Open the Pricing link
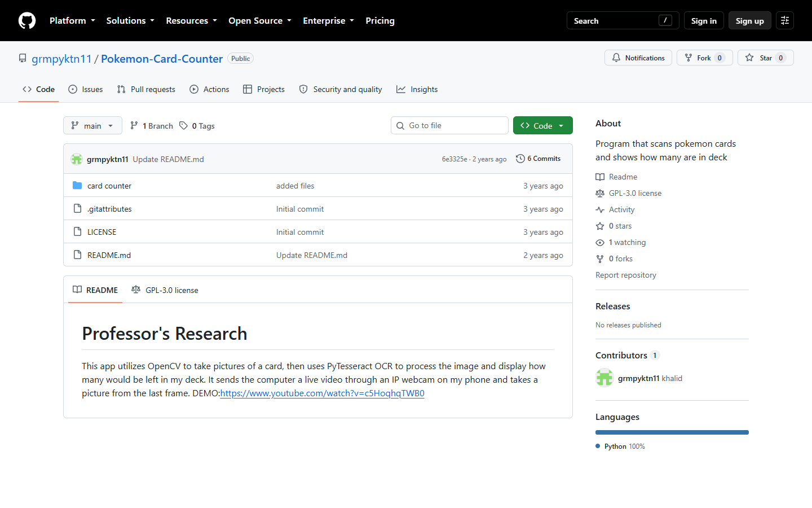The width and height of the screenshot is (812, 508). (x=380, y=21)
